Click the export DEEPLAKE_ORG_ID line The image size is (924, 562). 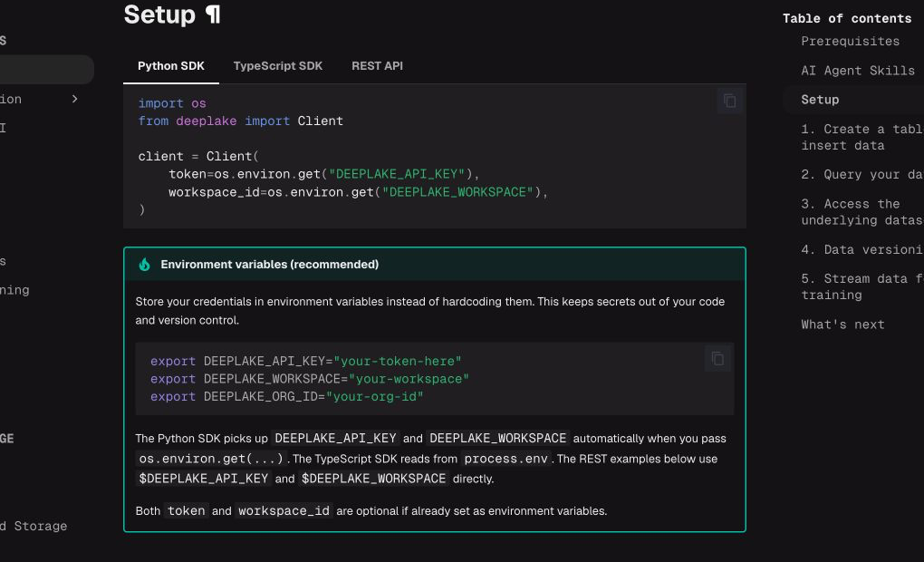[287, 396]
